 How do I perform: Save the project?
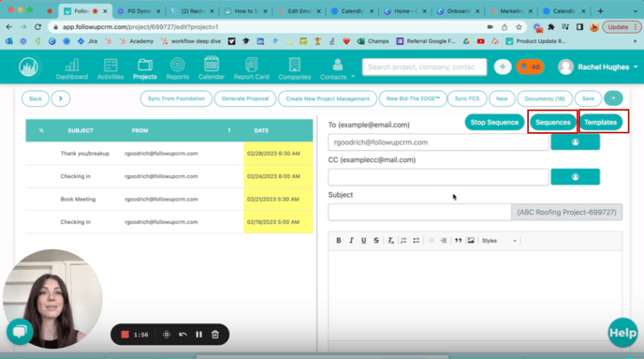(588, 98)
